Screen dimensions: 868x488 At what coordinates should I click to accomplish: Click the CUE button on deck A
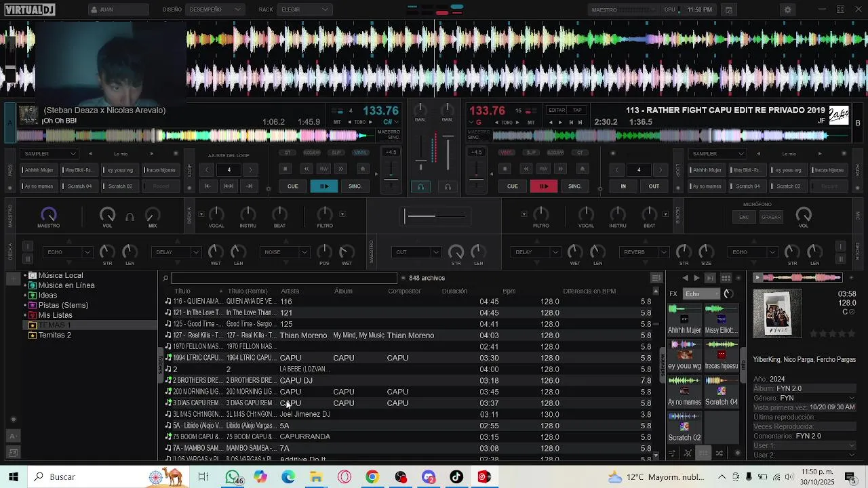[293, 186]
